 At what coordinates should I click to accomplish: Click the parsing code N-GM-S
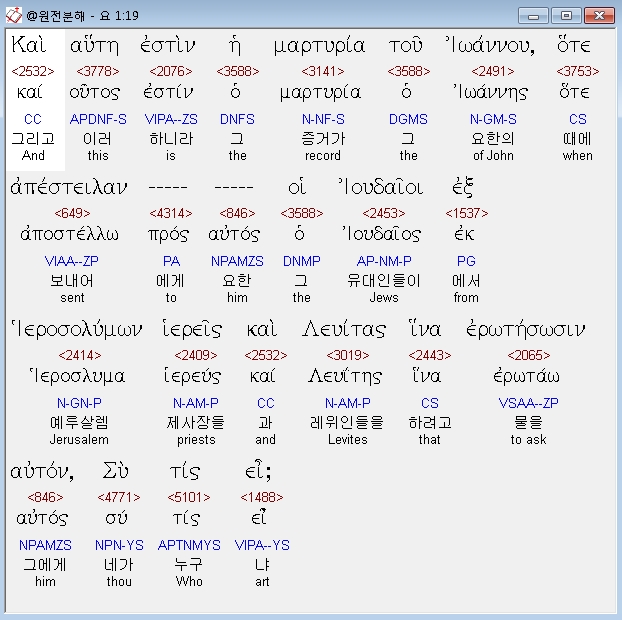tap(493, 119)
